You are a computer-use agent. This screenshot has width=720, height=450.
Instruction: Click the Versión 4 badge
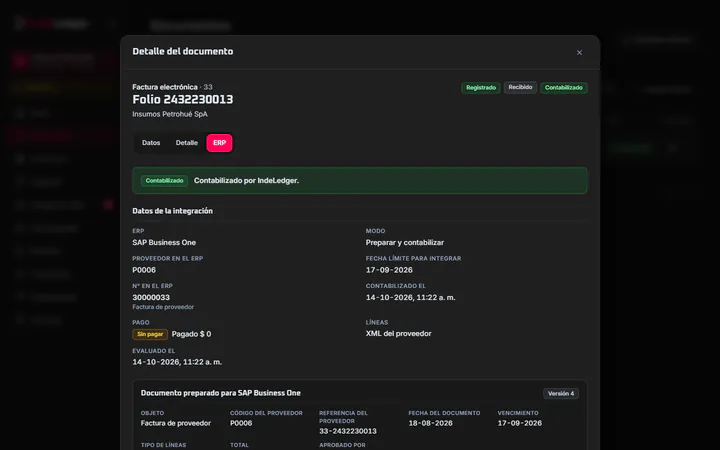(x=561, y=394)
